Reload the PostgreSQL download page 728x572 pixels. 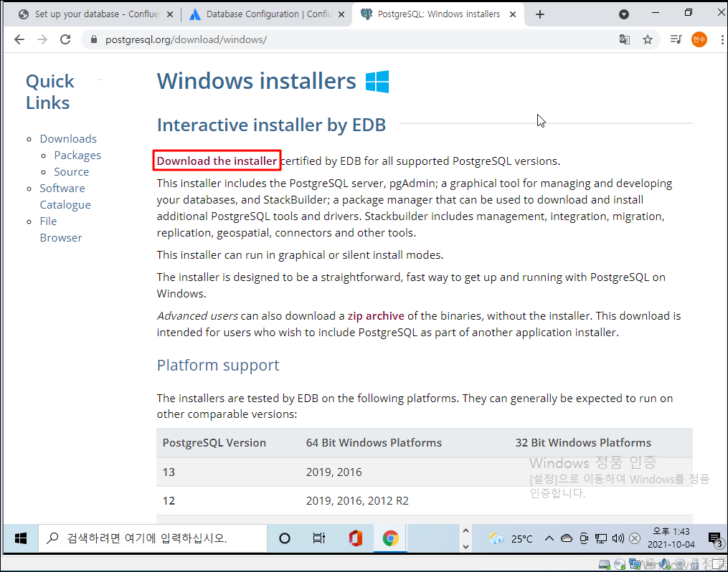pyautogui.click(x=65, y=39)
